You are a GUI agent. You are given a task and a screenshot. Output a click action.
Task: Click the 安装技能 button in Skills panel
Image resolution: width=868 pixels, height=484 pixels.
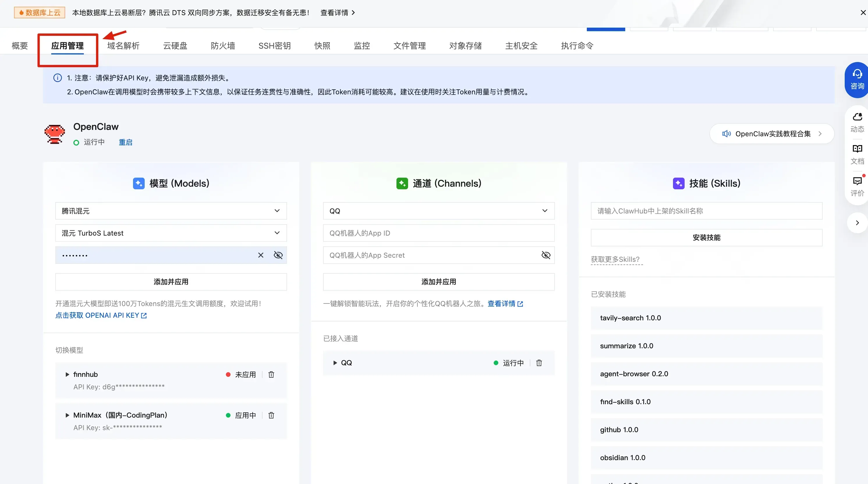coord(706,237)
